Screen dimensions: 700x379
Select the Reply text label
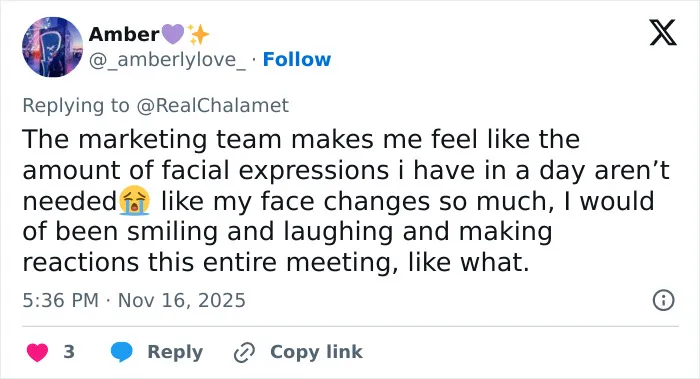tap(175, 352)
